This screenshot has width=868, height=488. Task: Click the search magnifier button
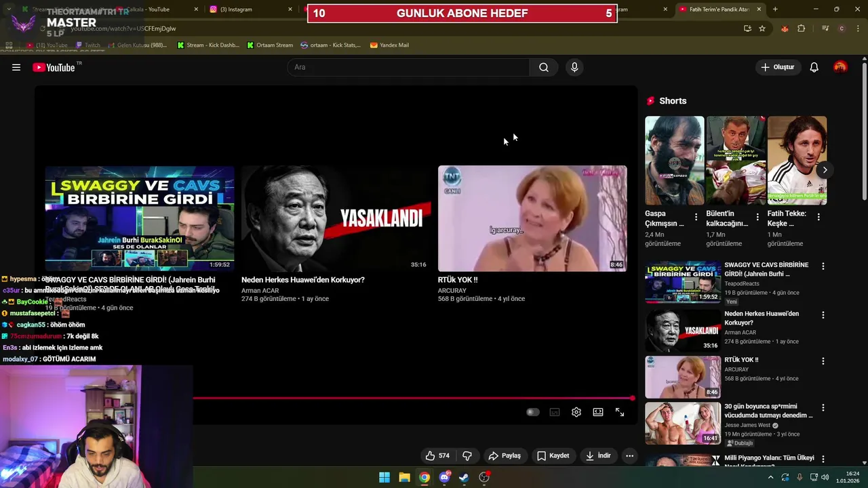(544, 67)
